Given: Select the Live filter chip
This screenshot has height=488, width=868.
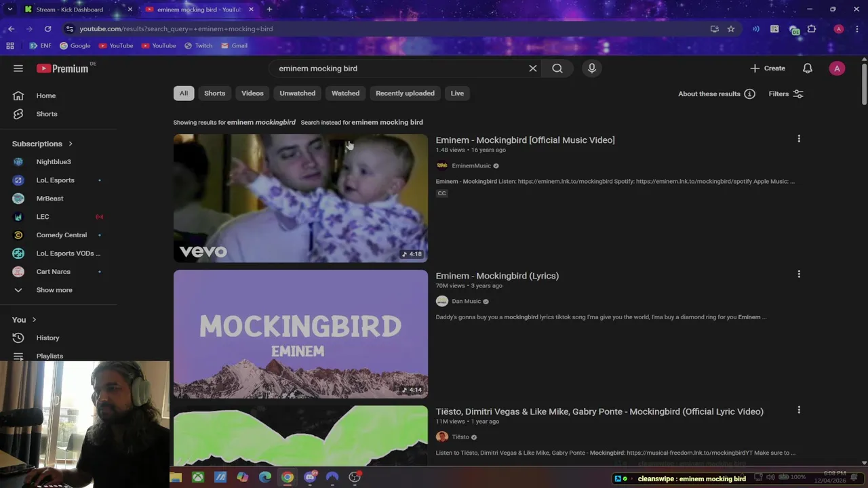Looking at the screenshot, I should [457, 94].
